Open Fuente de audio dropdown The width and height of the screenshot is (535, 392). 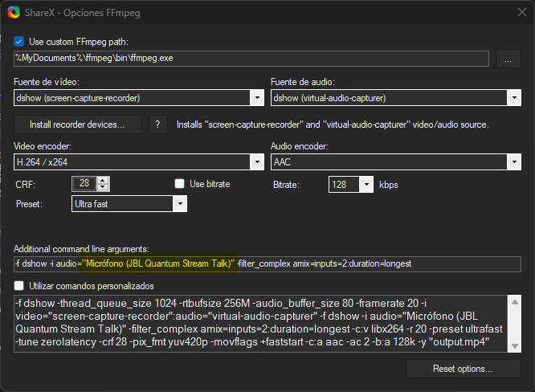(396, 98)
